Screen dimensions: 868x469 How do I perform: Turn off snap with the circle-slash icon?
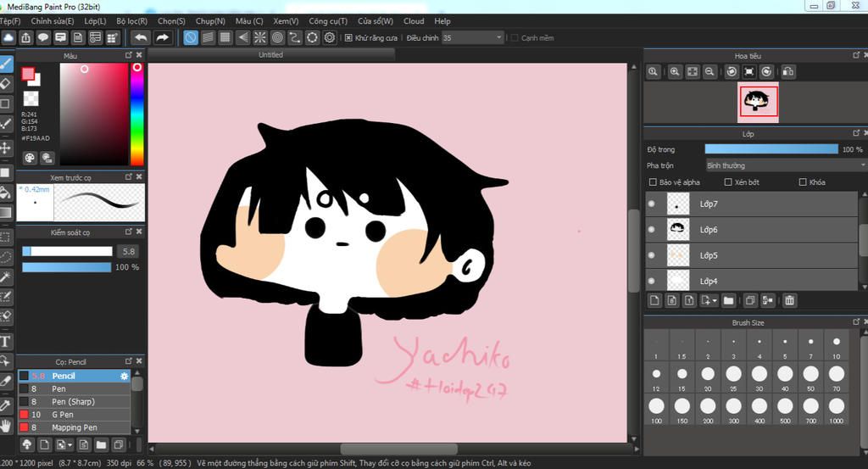point(191,37)
